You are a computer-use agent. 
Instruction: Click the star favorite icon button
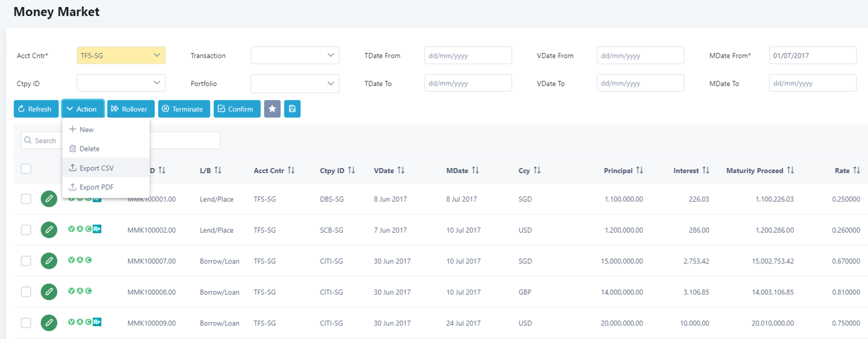[x=272, y=109]
